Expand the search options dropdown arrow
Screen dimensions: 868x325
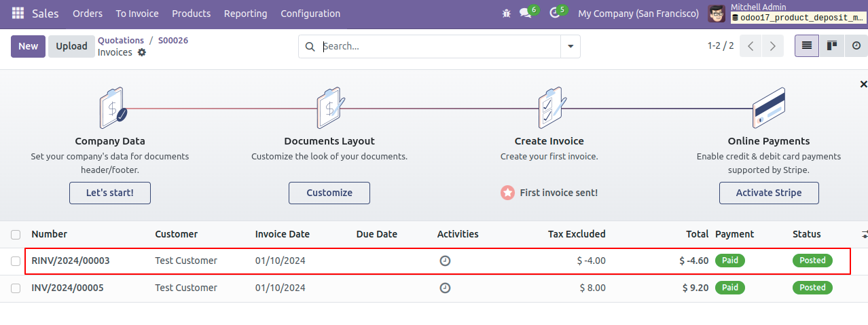571,46
